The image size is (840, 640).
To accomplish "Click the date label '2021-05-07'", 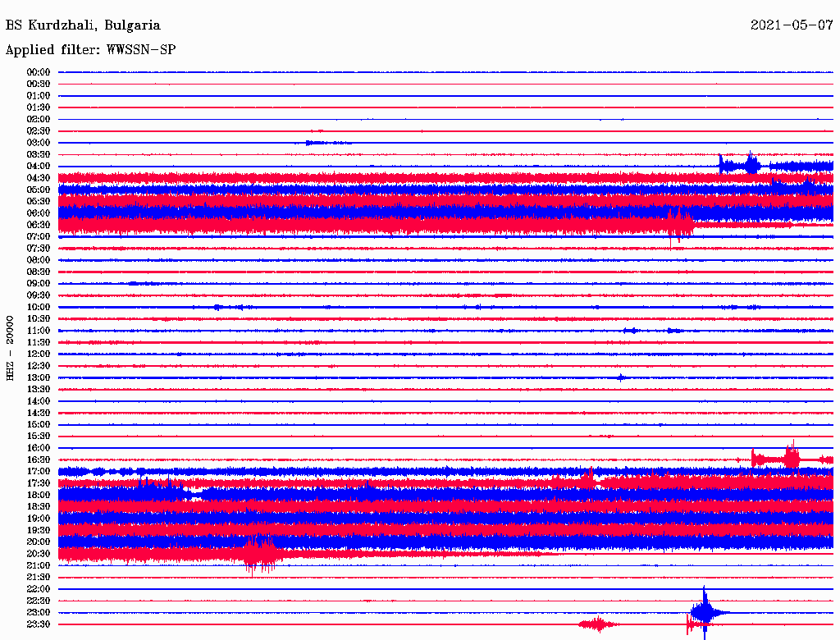I will point(792,25).
